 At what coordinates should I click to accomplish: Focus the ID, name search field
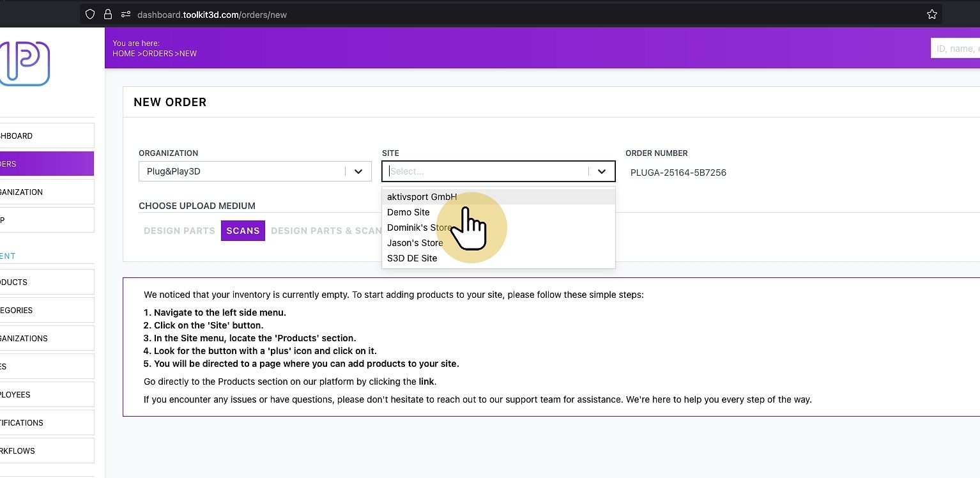pyautogui.click(x=956, y=49)
